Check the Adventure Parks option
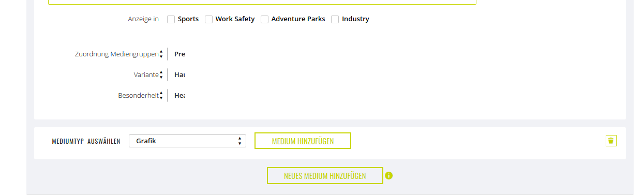This screenshot has width=644, height=196. (265, 19)
